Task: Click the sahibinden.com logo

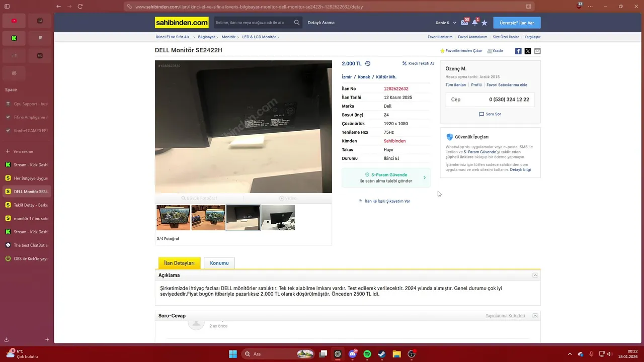Action: [x=182, y=23]
